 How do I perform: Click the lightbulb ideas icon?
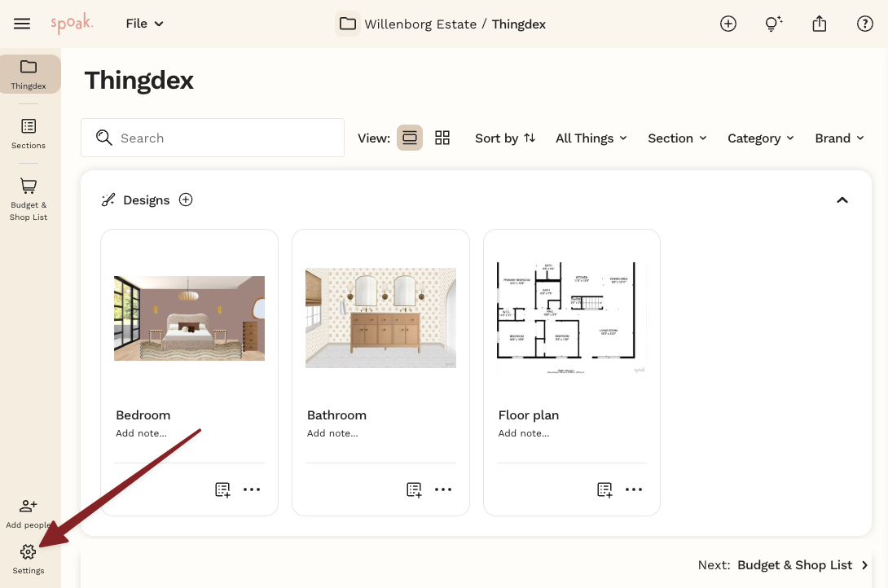coord(774,24)
